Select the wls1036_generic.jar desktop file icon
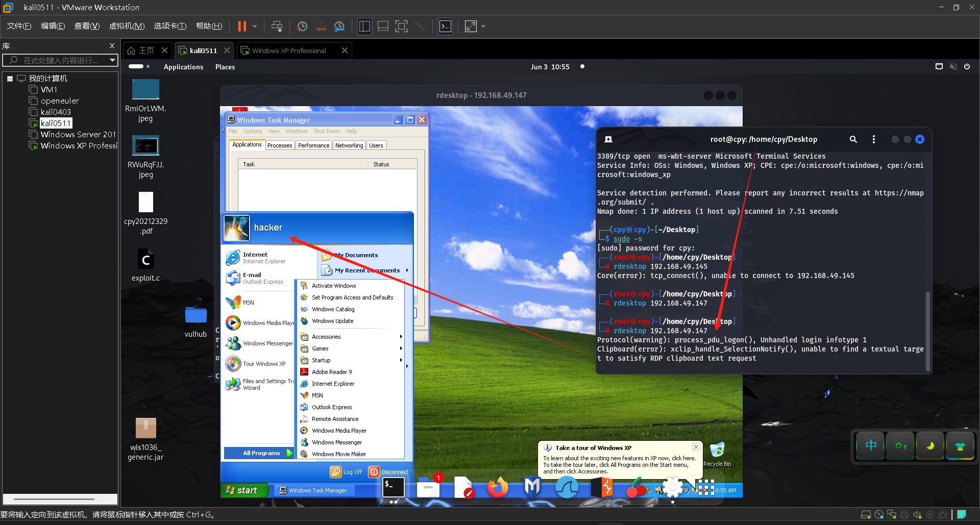The width and height of the screenshot is (980, 525). (x=145, y=439)
